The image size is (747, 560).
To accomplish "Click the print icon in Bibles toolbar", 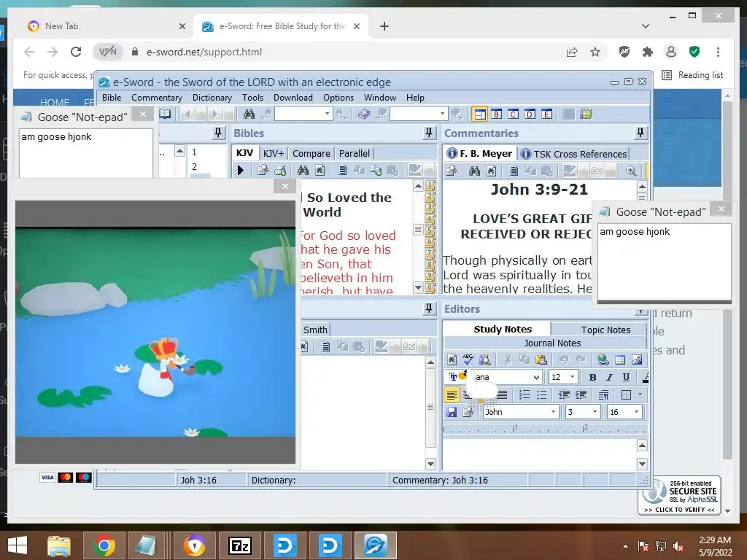I will coord(280,170).
